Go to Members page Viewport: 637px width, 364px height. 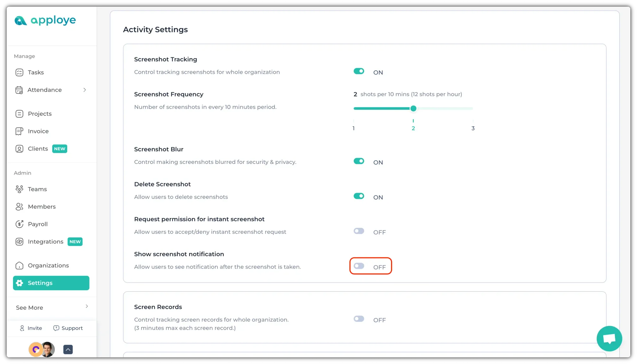42,207
